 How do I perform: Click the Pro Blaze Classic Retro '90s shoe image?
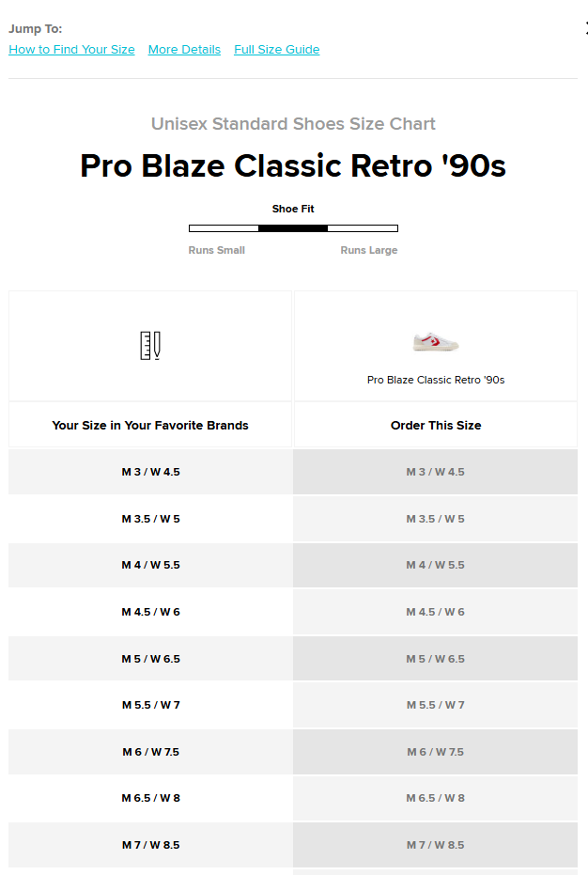pyautogui.click(x=435, y=340)
